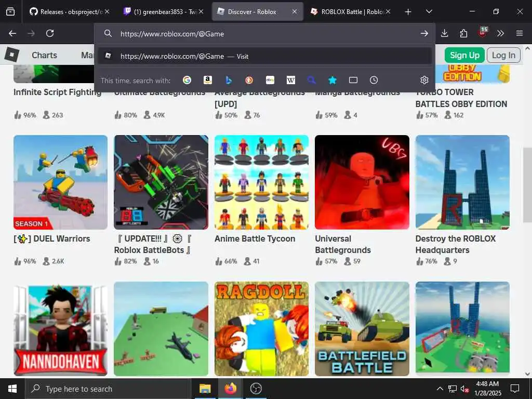Open the Roblox BattleBots title link

coord(153,244)
